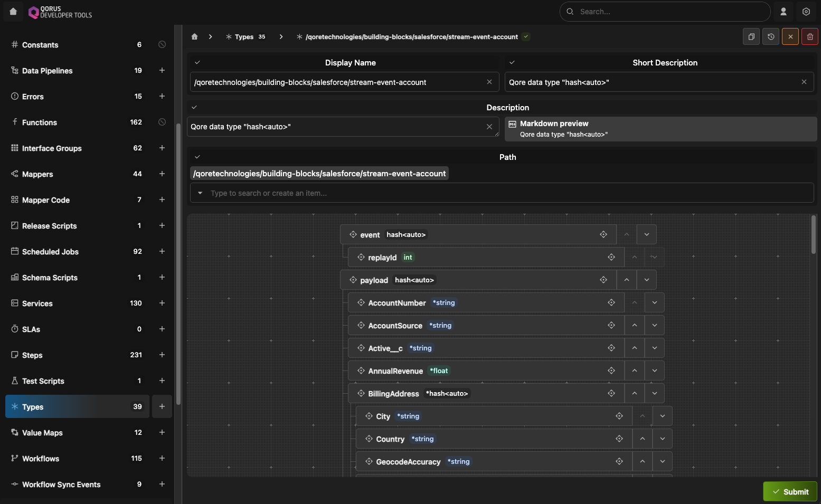The width and height of the screenshot is (821, 504).
Task: Click the breadcrumb home icon
Action: [194, 37]
